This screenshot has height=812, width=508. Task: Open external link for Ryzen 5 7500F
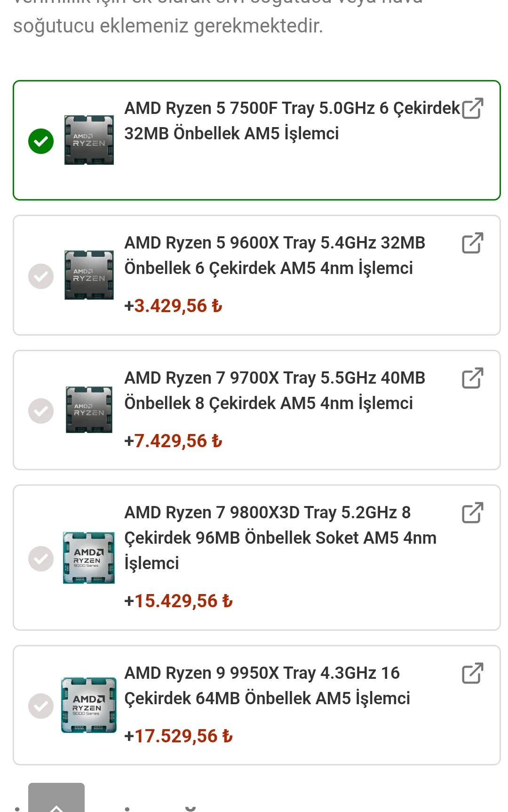[x=472, y=108]
